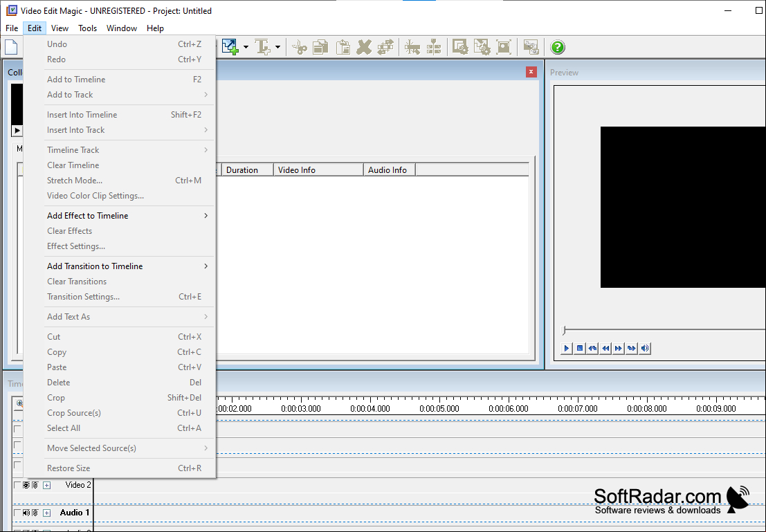Open the File menu
This screenshot has width=766, height=532.
pyautogui.click(x=12, y=28)
